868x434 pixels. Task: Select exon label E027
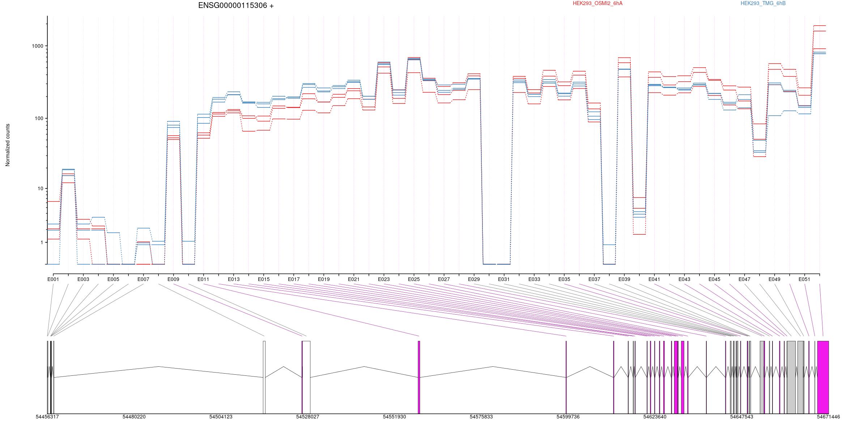point(444,279)
